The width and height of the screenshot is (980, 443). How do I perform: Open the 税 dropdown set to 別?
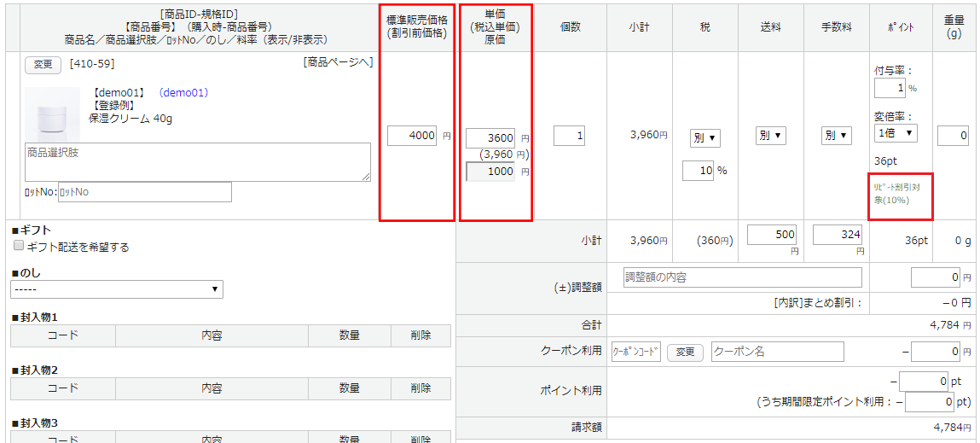705,137
